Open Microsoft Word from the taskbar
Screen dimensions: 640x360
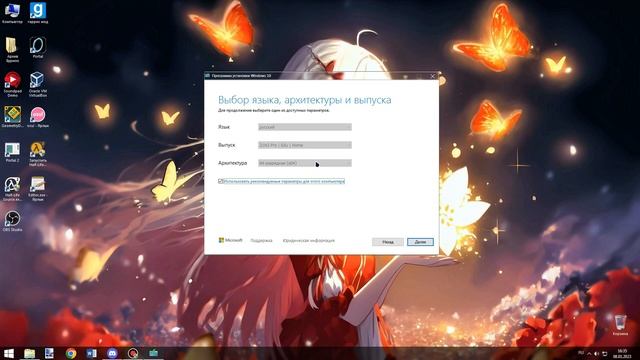[91, 353]
